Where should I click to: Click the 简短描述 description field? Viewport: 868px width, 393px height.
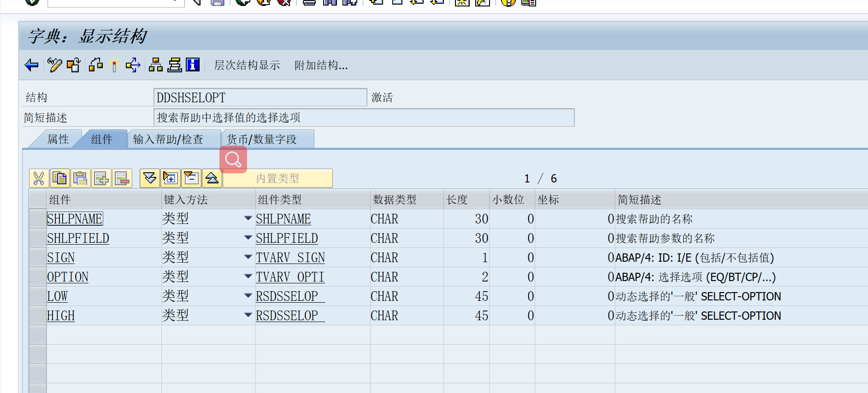click(x=364, y=117)
